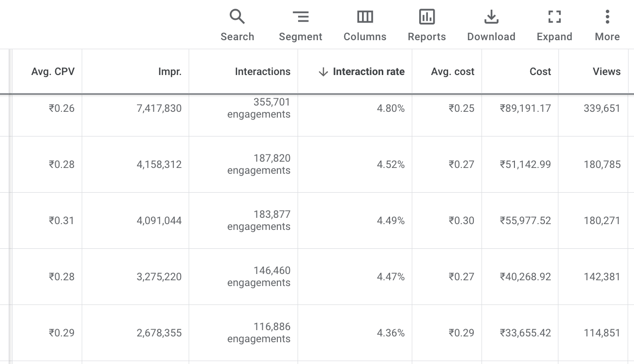Click the Interactions column header
Image resolution: width=634 pixels, height=364 pixels.
tap(263, 71)
